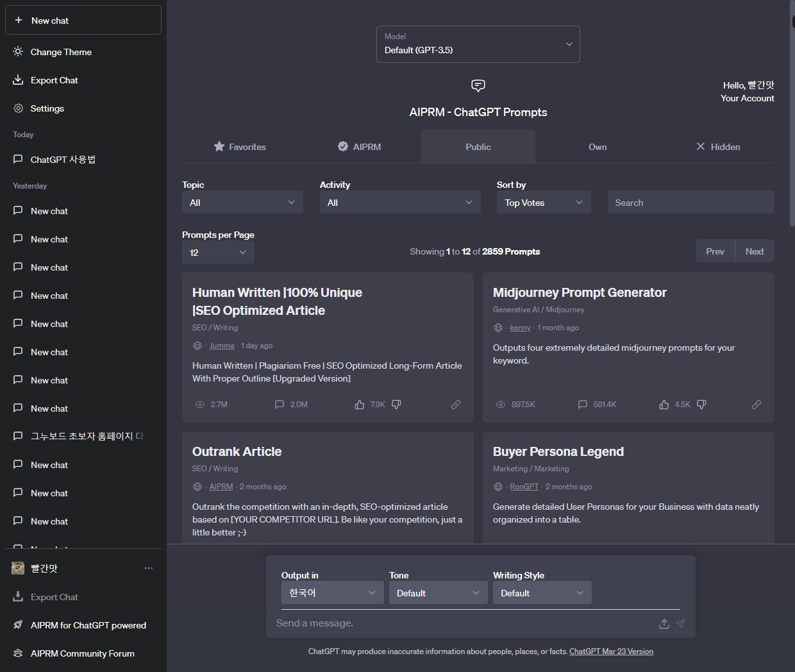Click the views eye icon showing 897.5K

[x=501, y=405]
